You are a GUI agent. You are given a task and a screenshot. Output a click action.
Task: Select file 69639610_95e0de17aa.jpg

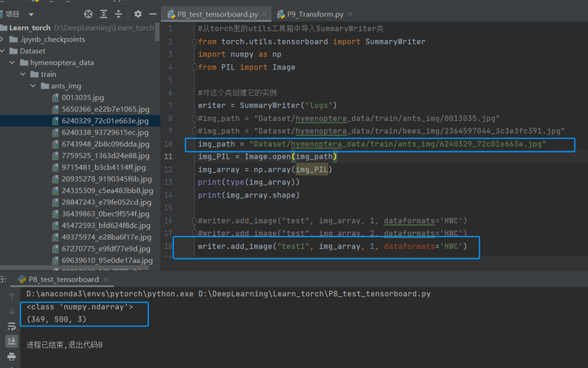[107, 261]
